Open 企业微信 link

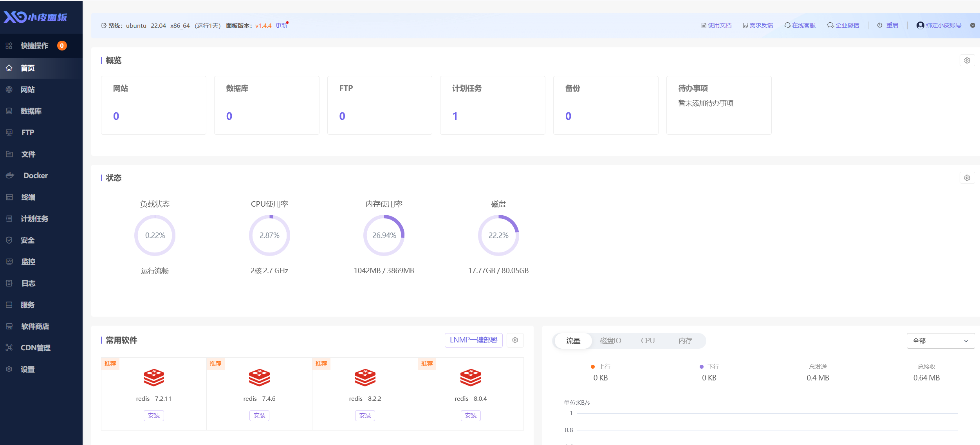(x=843, y=25)
